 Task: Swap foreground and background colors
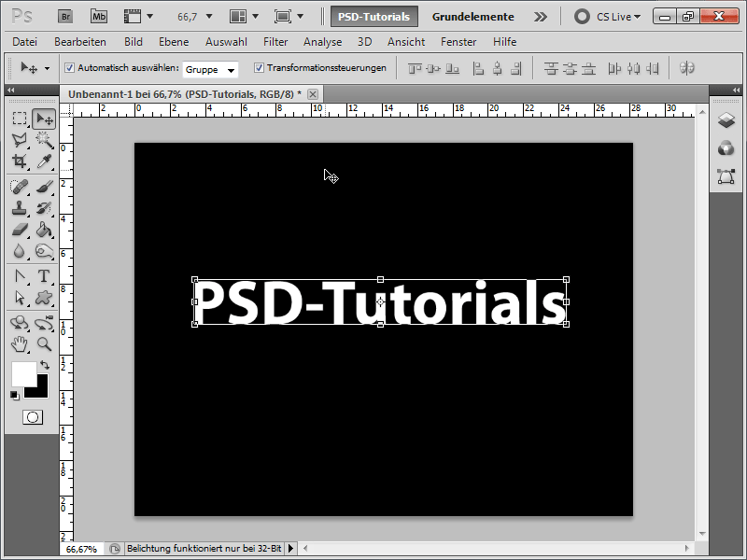pyautogui.click(x=45, y=365)
